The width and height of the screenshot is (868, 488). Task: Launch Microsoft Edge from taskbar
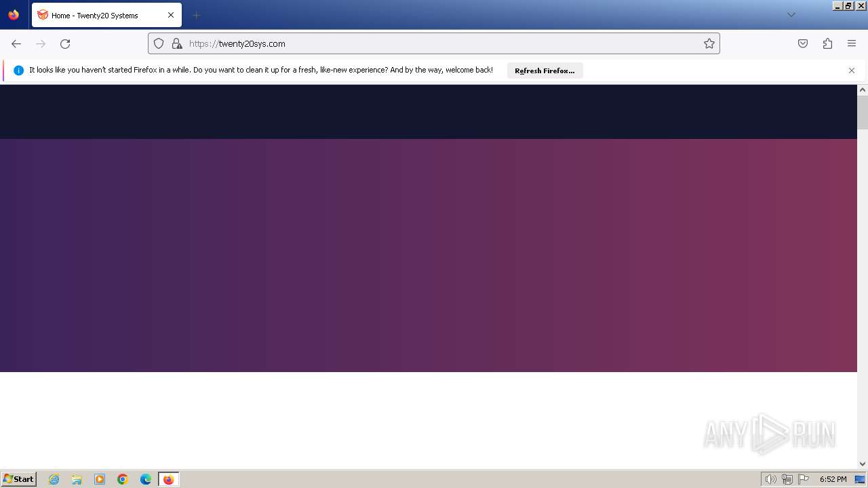click(146, 479)
